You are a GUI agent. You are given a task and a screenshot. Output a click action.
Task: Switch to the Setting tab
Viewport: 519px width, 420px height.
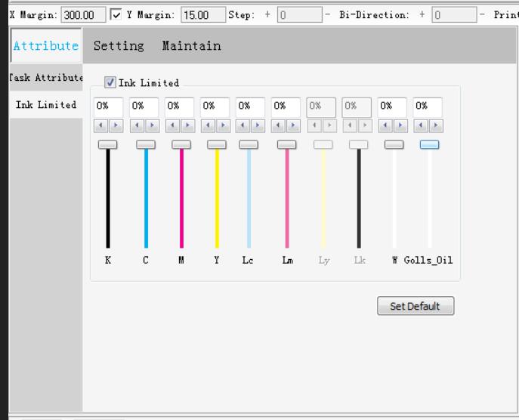tap(119, 46)
